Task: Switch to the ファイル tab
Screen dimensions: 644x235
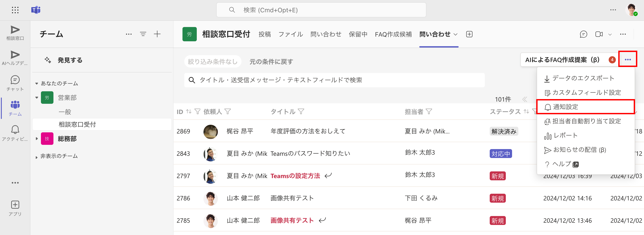Action: (x=290, y=34)
